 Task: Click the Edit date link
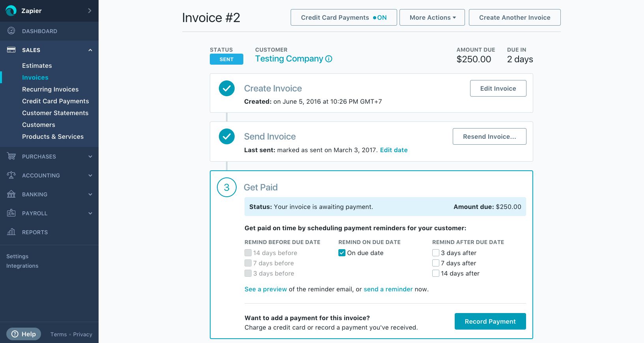point(394,150)
